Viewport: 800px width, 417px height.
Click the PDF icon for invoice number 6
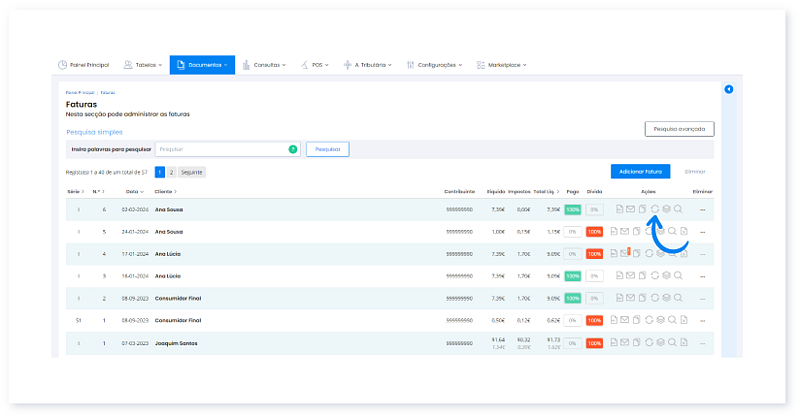[x=619, y=210]
